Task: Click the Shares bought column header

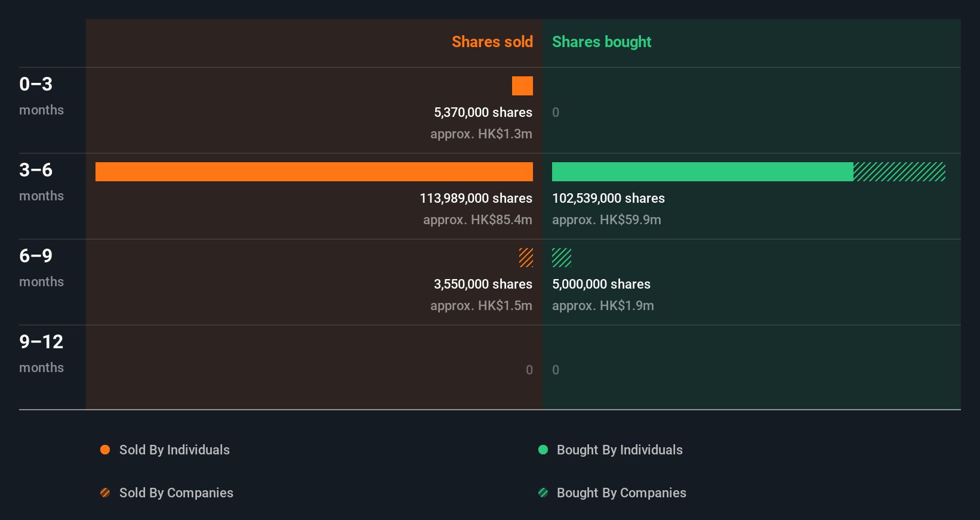Action: coord(602,42)
